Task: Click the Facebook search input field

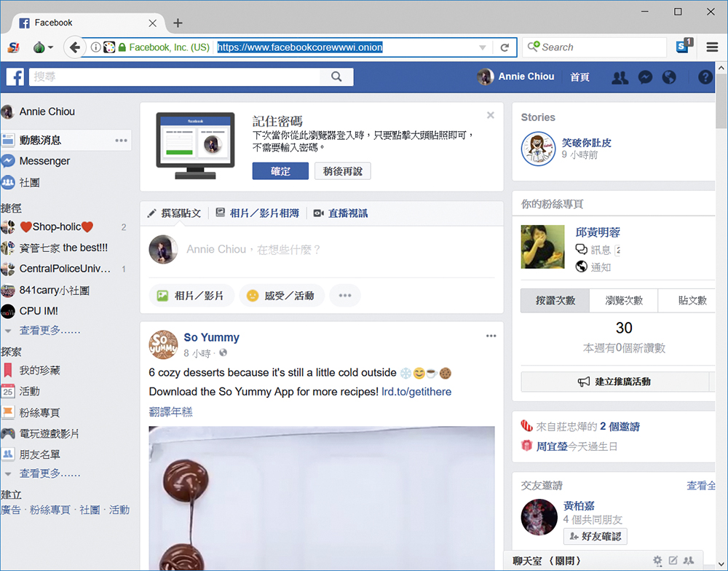Action: pos(175,76)
